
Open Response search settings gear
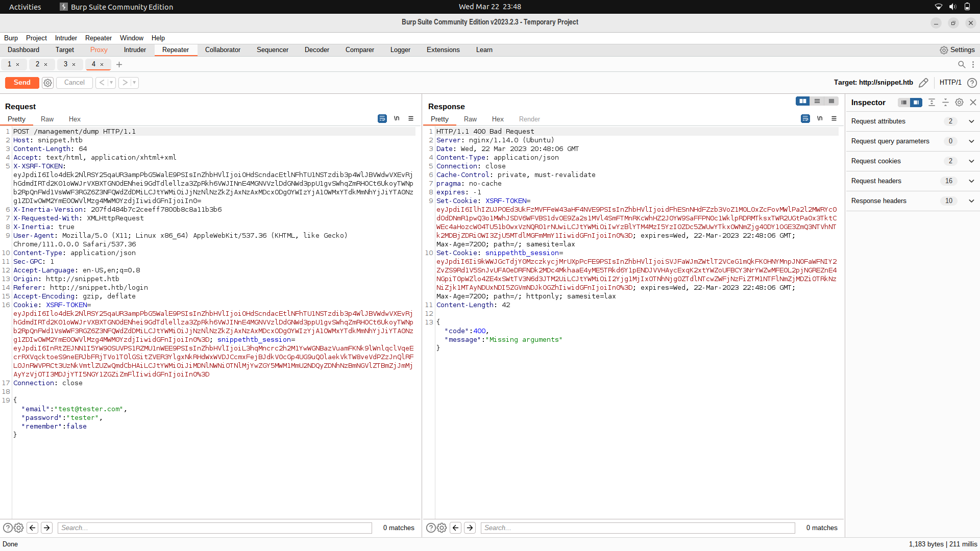[442, 528]
